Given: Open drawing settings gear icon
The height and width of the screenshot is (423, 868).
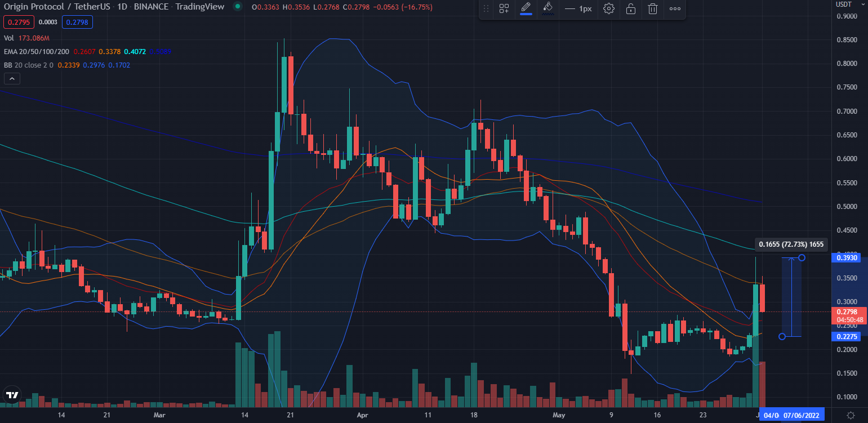Looking at the screenshot, I should (608, 9).
